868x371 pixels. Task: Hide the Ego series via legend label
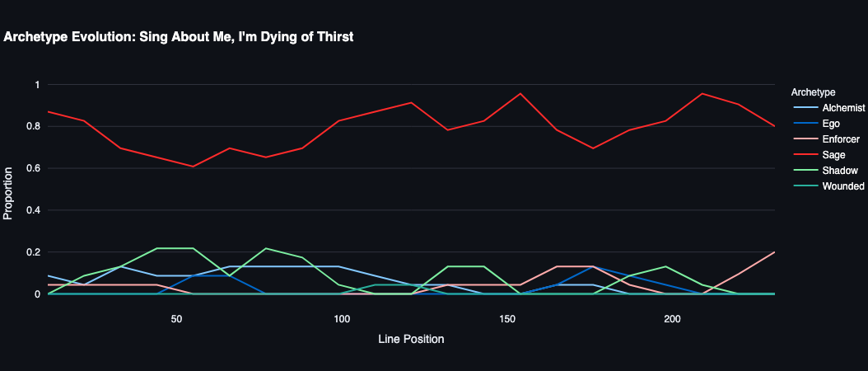coord(832,124)
